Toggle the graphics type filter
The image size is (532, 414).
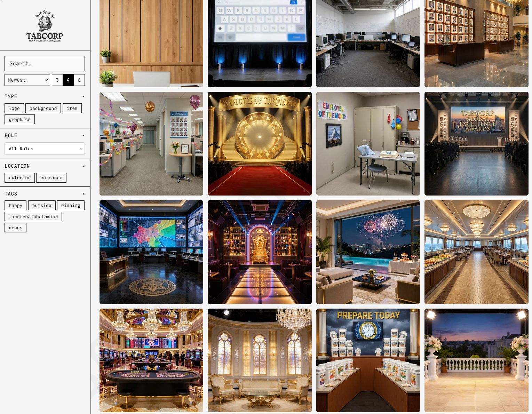point(20,119)
